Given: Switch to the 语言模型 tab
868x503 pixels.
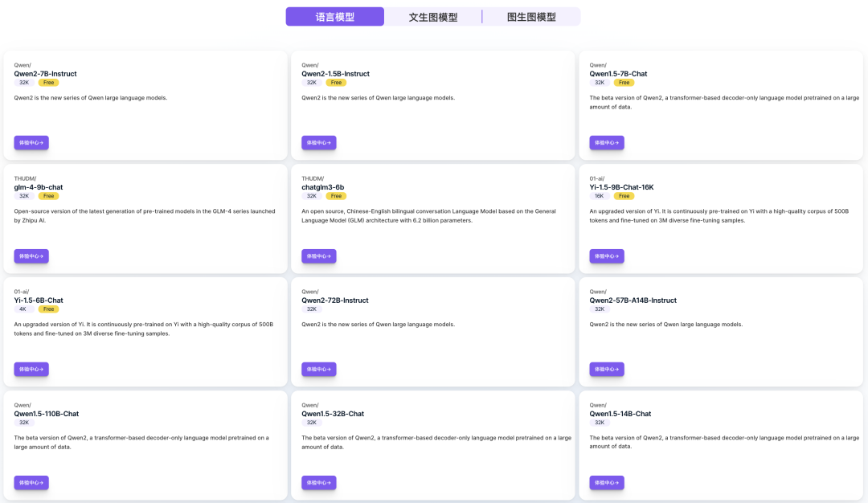Looking at the screenshot, I should (334, 17).
